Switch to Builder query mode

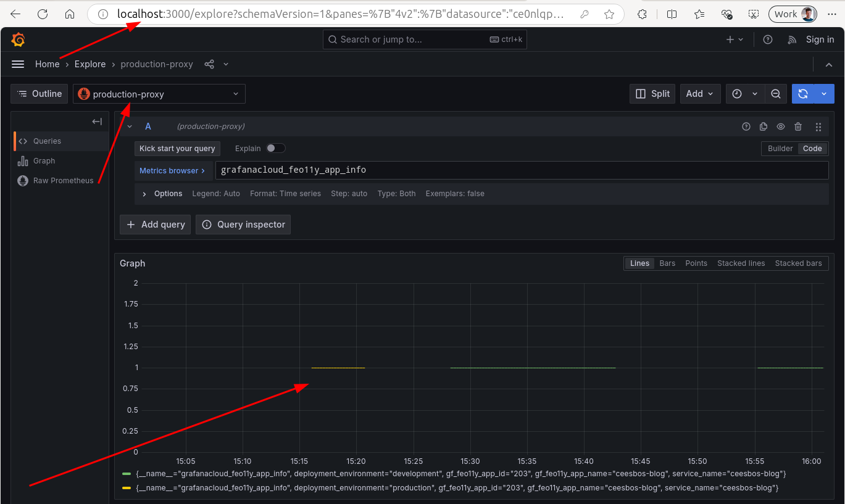click(780, 149)
